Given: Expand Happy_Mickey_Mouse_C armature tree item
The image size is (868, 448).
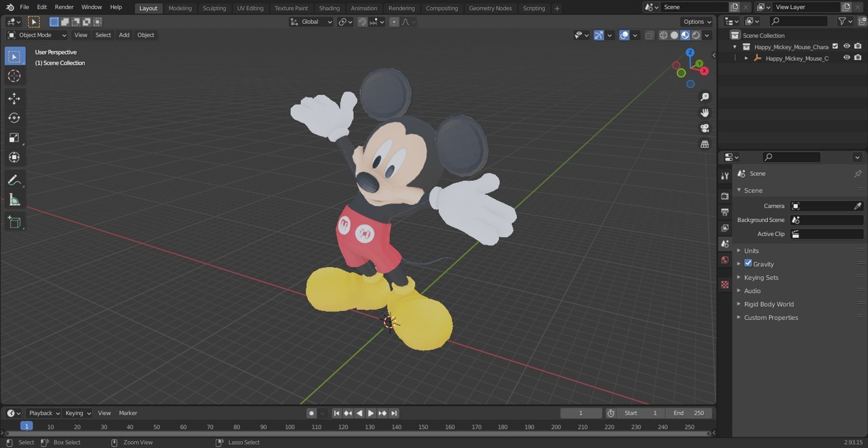Looking at the screenshot, I should click(746, 58).
